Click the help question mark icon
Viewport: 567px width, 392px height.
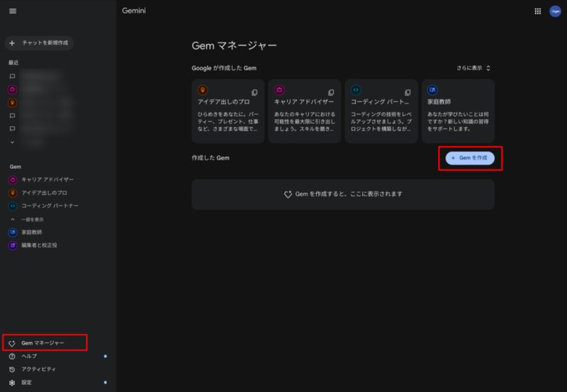12,356
